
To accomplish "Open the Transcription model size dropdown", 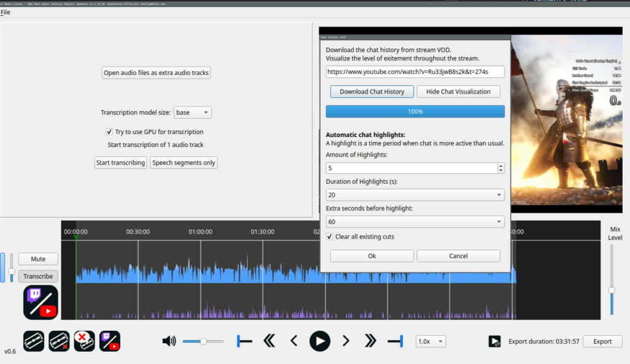I will [193, 113].
